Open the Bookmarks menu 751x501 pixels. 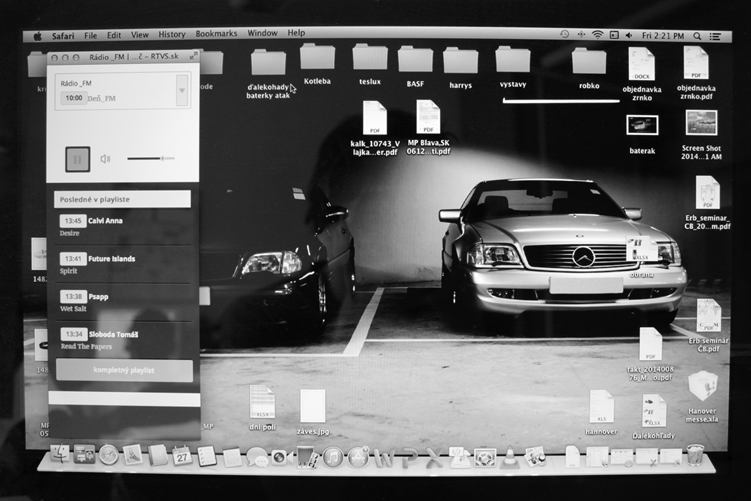click(x=216, y=34)
